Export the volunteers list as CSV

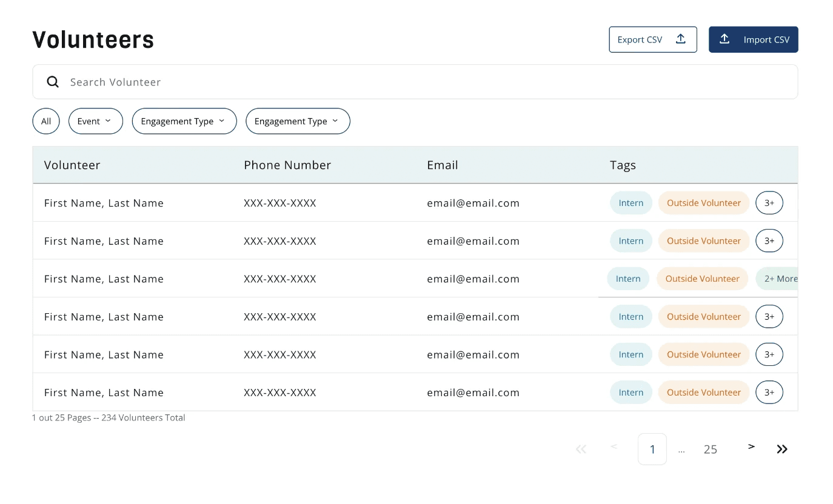pos(653,39)
